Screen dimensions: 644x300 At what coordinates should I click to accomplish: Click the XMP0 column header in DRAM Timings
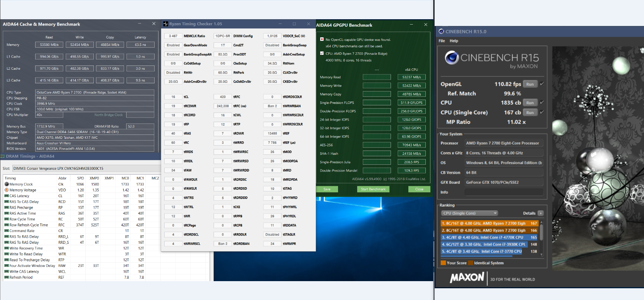94,178
